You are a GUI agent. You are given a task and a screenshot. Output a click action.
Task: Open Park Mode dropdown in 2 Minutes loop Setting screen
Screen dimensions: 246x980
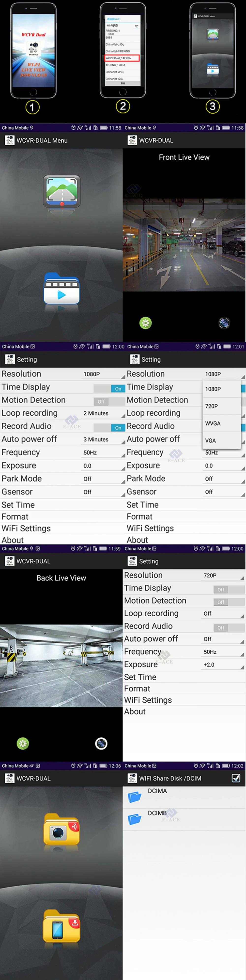[x=103, y=479]
